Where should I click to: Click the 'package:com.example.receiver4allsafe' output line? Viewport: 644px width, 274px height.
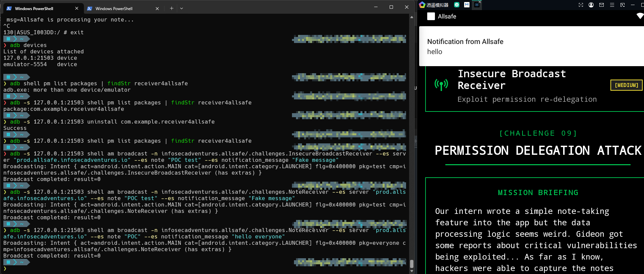pyautogui.click(x=64, y=109)
